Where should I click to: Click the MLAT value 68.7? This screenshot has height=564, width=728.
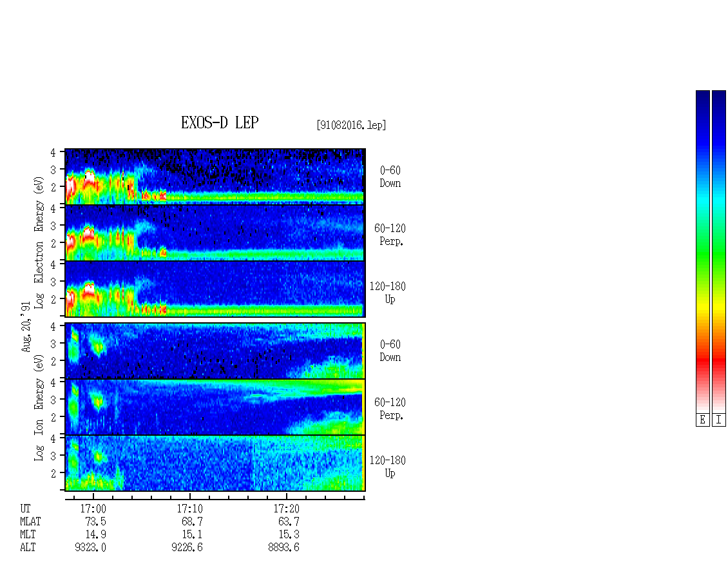click(192, 521)
